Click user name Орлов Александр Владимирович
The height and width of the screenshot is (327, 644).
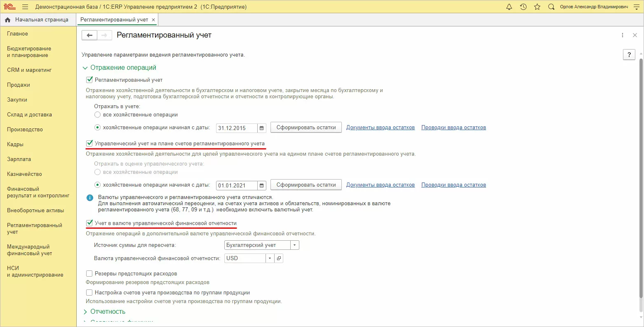pos(594,7)
